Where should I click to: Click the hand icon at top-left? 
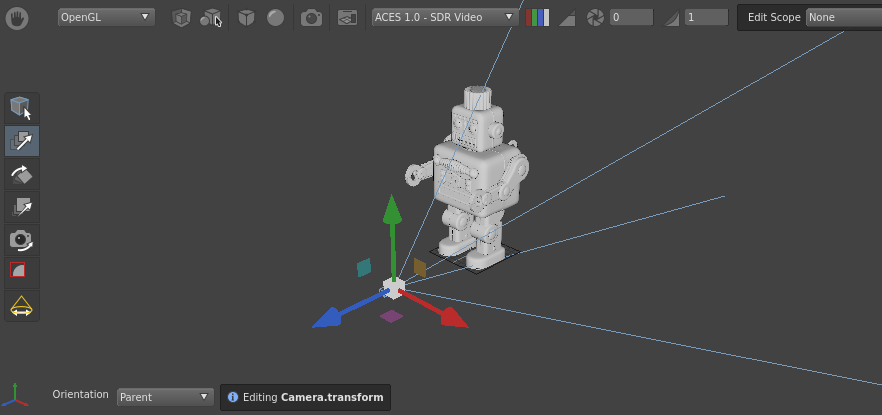point(17,18)
